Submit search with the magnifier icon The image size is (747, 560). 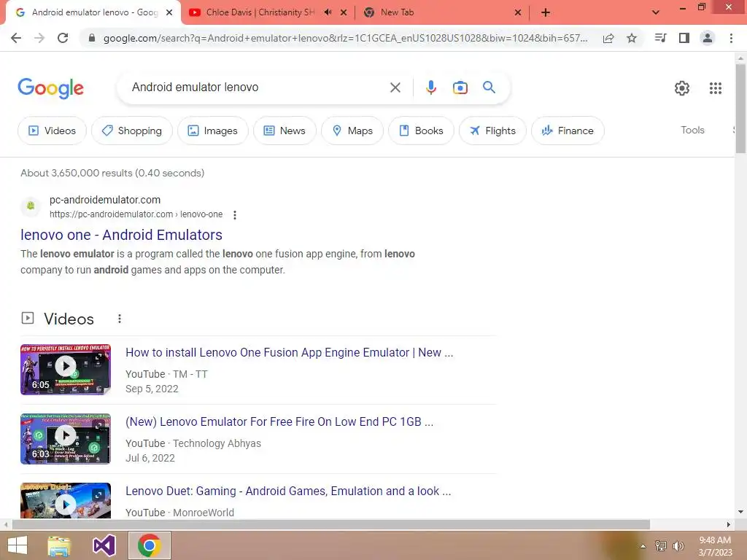tap(489, 87)
